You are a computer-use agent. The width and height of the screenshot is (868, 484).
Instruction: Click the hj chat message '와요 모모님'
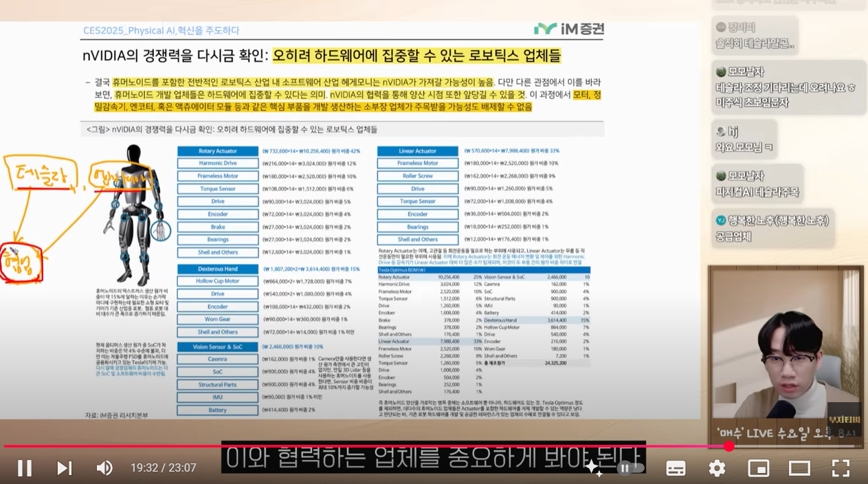click(744, 139)
